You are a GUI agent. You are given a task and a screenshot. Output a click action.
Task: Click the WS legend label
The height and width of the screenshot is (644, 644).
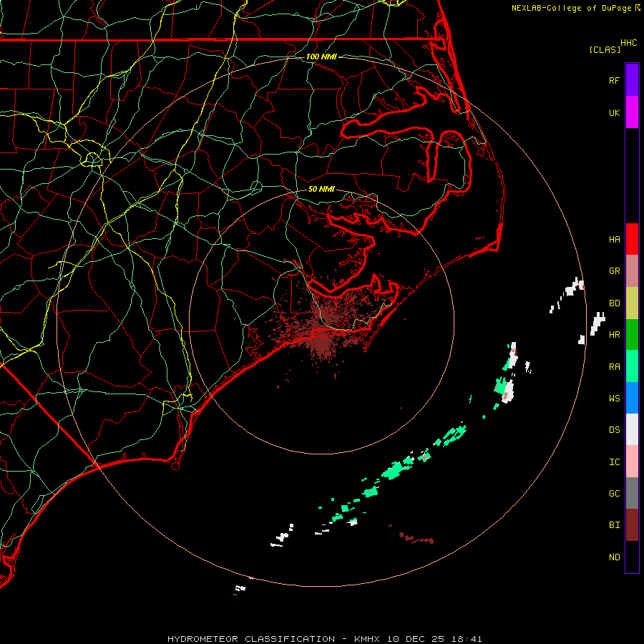click(614, 399)
